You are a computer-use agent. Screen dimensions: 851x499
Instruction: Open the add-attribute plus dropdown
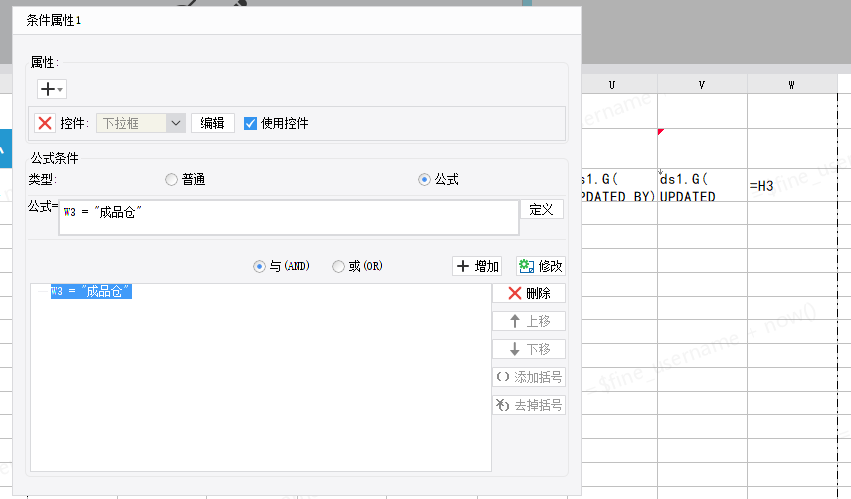52,89
